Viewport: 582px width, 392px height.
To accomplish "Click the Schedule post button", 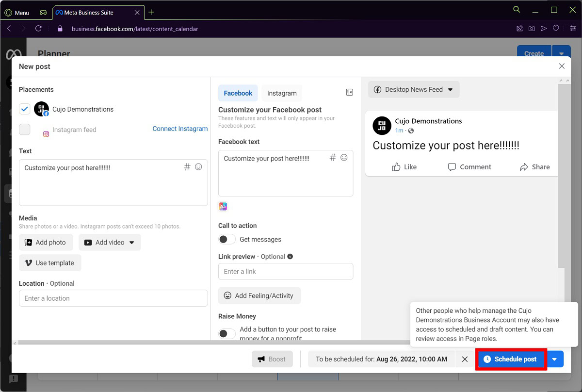I will tap(511, 359).
